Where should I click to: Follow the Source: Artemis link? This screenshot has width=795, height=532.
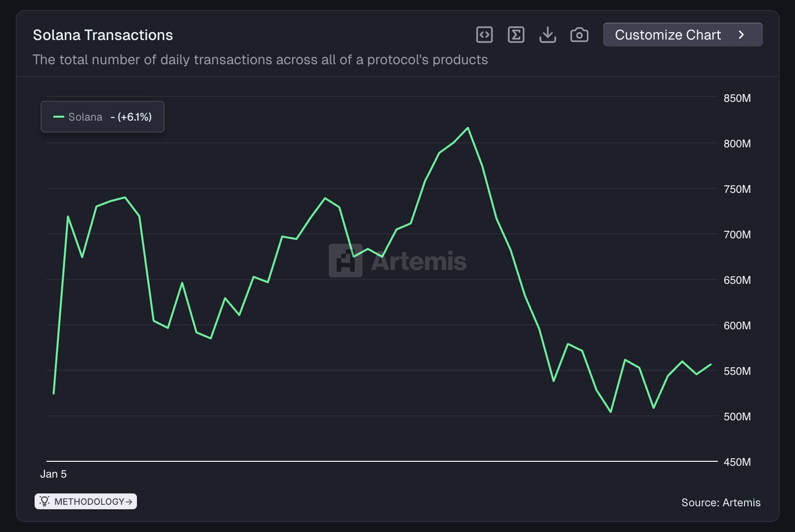coord(721,502)
